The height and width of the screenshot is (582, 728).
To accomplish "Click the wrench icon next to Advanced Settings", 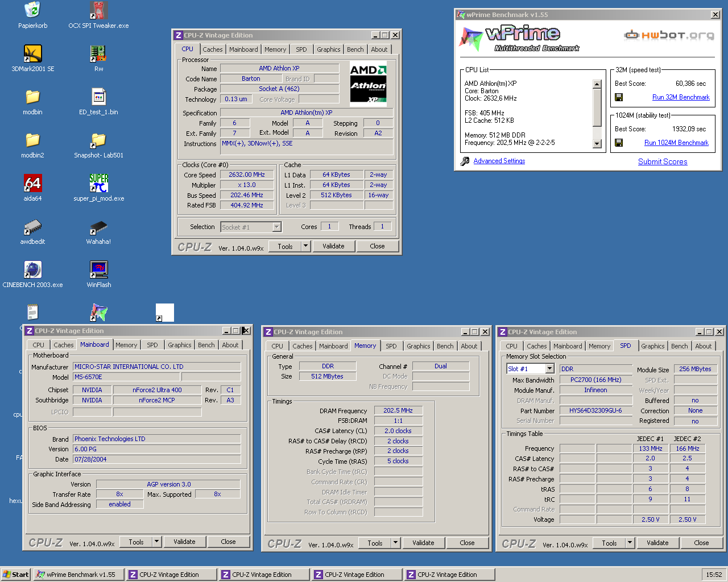I will (x=465, y=161).
